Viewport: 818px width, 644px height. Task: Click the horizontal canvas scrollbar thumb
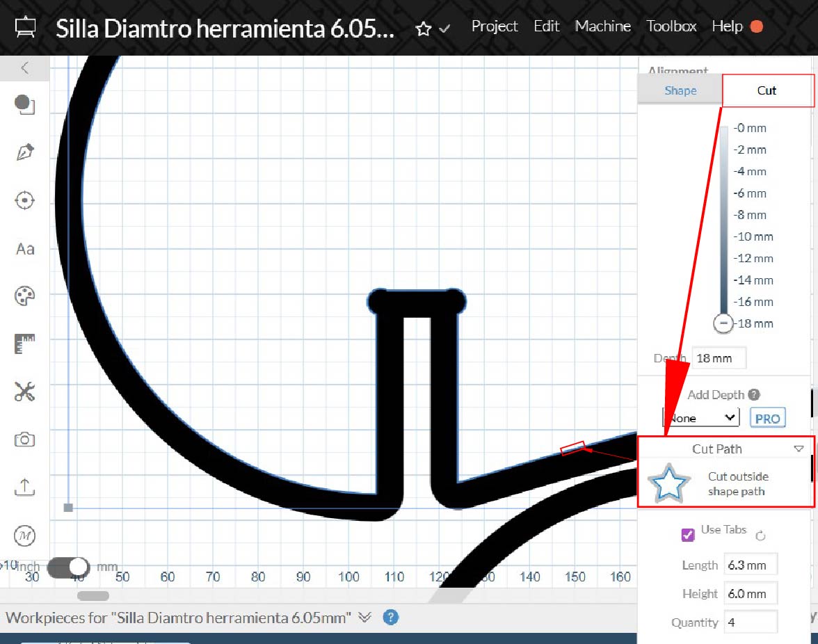(93, 595)
